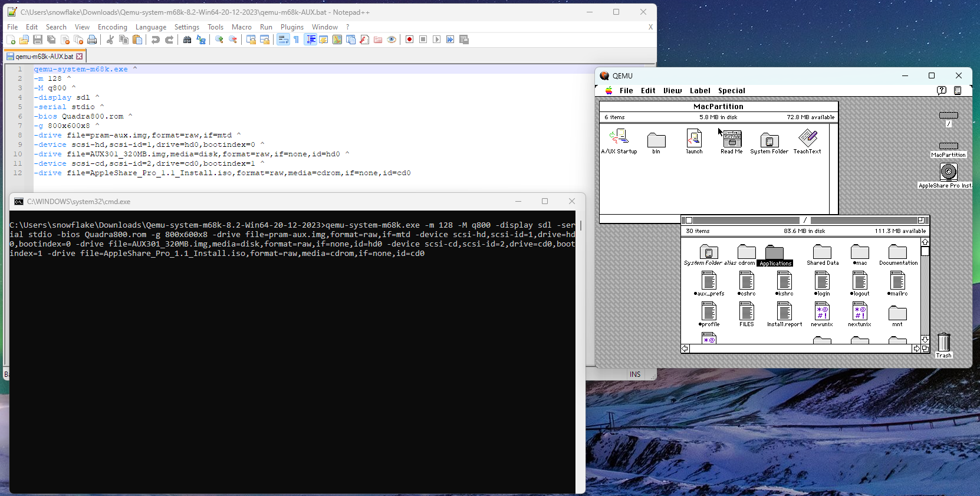Click the Replace icon in Notepad++ toolbar
The width and height of the screenshot is (980, 496).
[x=201, y=40]
